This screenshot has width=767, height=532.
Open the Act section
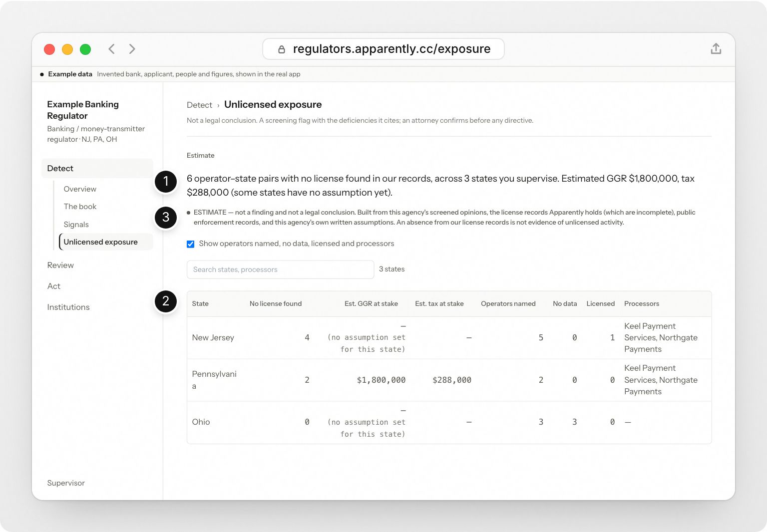click(x=54, y=286)
